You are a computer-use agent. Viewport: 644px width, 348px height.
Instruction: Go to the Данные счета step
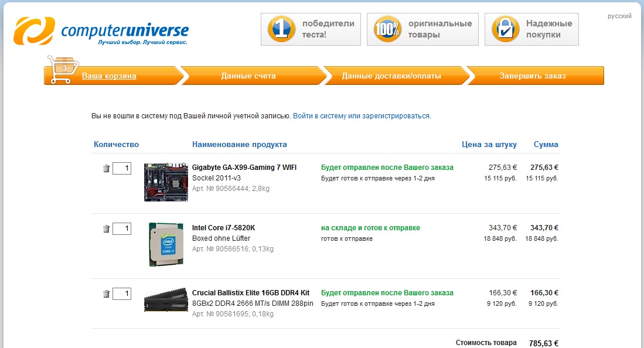coord(248,76)
